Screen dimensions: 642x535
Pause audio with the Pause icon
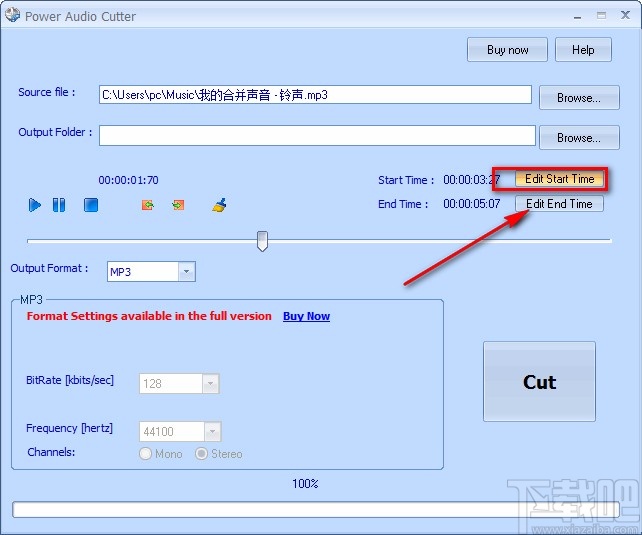[59, 205]
